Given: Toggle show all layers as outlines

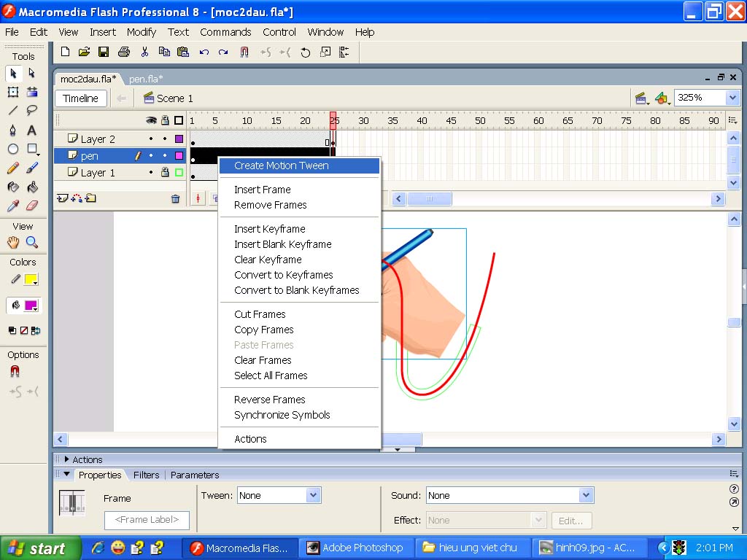Looking at the screenshot, I should point(179,120).
